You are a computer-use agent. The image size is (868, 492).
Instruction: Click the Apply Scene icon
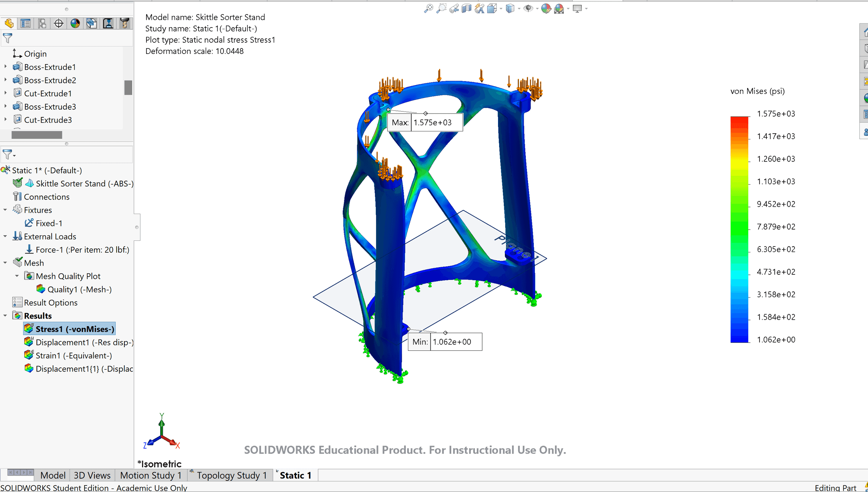pyautogui.click(x=559, y=8)
